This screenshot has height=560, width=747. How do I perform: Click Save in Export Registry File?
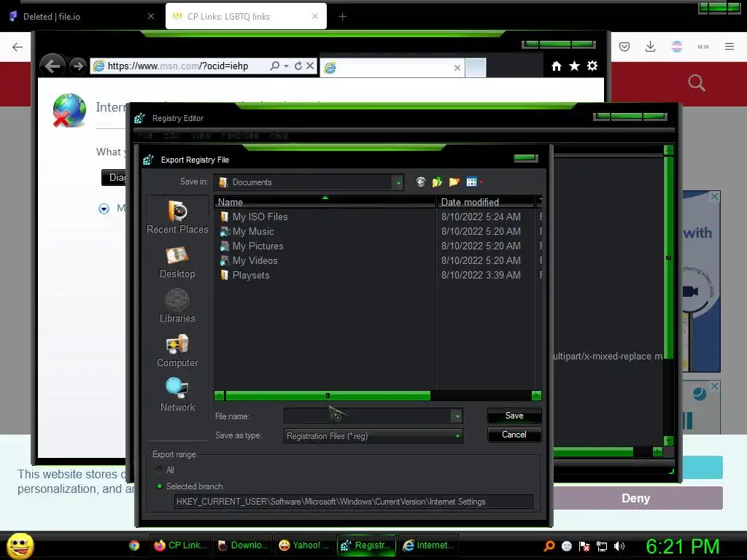click(514, 416)
